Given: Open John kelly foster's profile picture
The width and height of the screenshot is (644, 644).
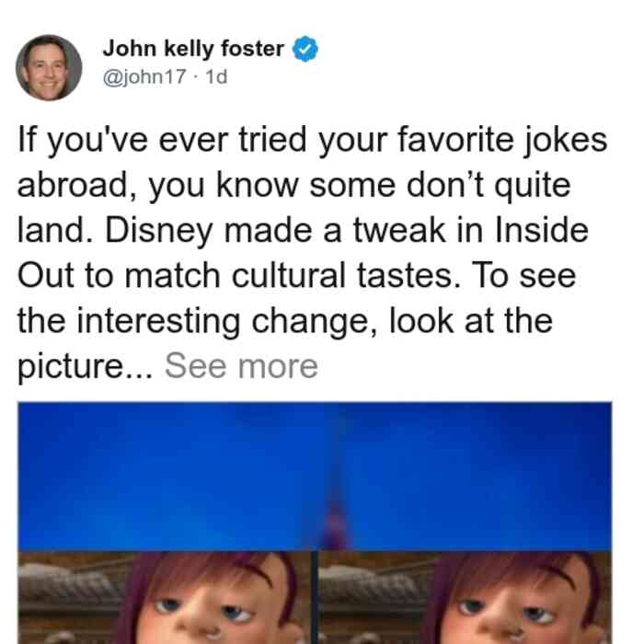Looking at the screenshot, I should coord(49,68).
